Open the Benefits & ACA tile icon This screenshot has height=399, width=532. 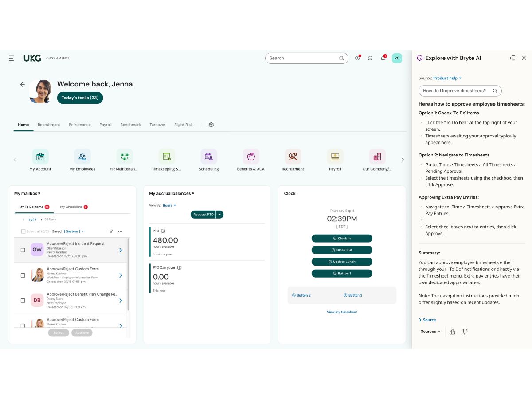[x=251, y=156]
